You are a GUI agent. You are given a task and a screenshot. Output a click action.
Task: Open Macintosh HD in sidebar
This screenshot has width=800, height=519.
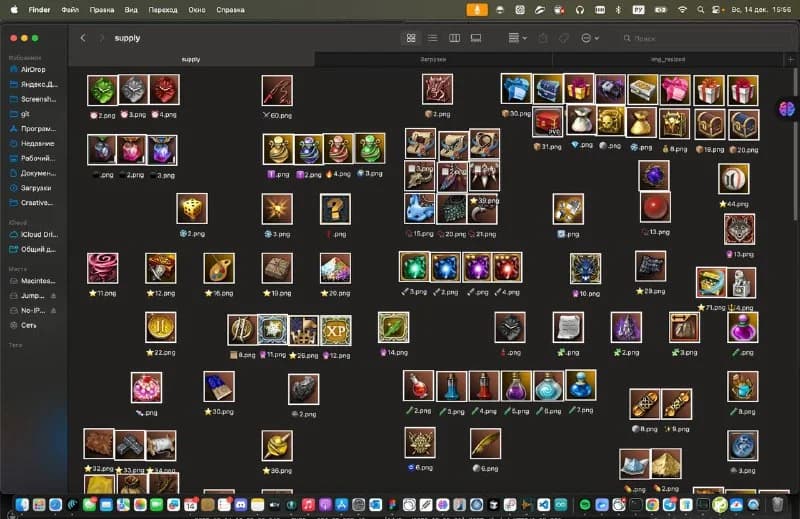point(33,281)
